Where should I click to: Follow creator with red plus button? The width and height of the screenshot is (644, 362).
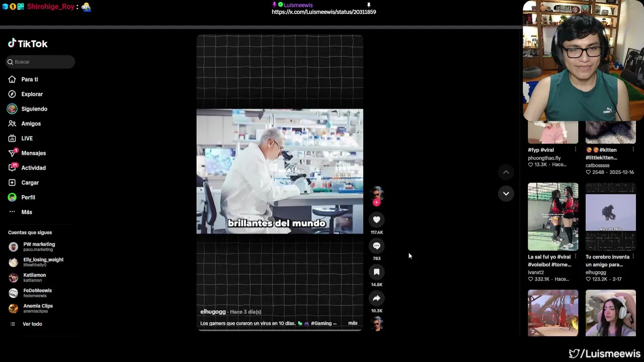376,203
